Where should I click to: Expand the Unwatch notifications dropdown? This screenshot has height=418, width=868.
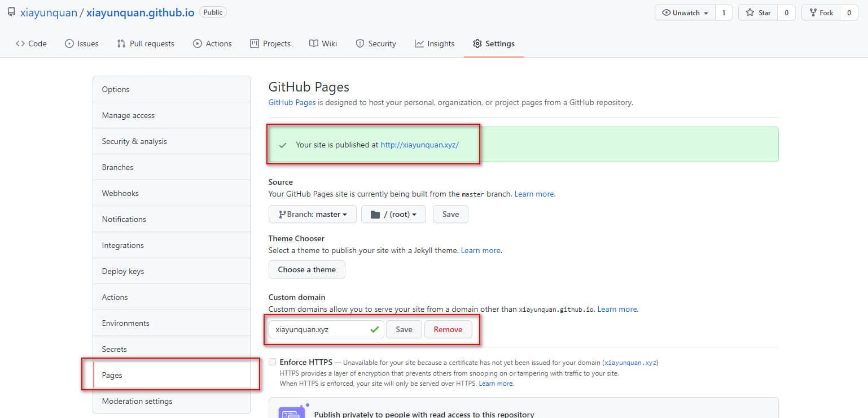(685, 12)
